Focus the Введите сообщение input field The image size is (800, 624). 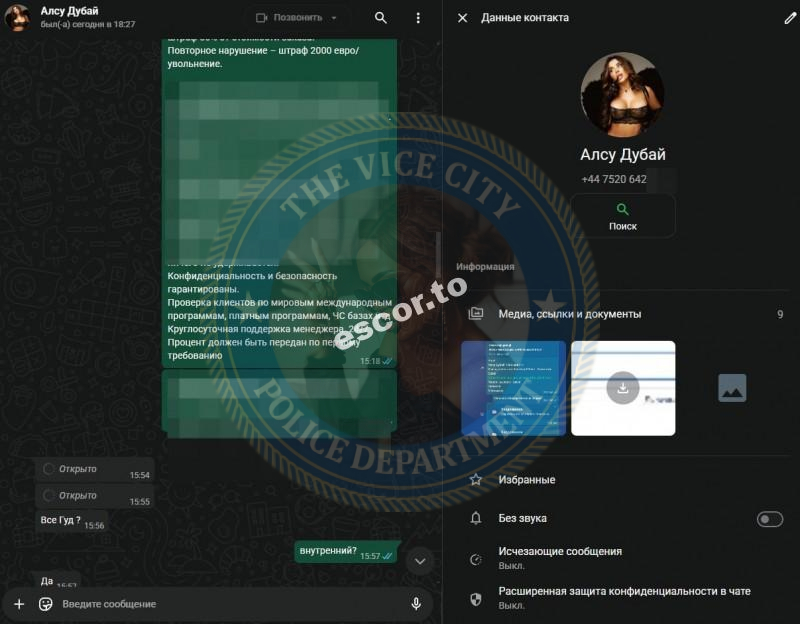click(232, 604)
